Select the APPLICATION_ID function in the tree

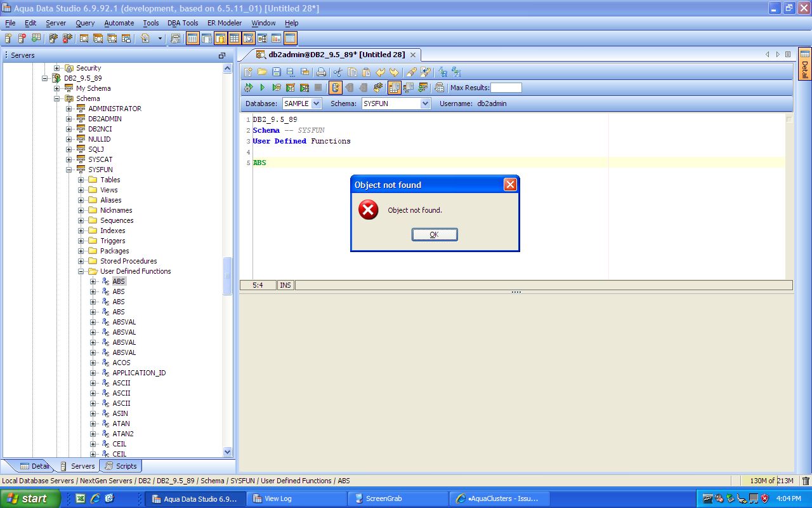click(139, 373)
